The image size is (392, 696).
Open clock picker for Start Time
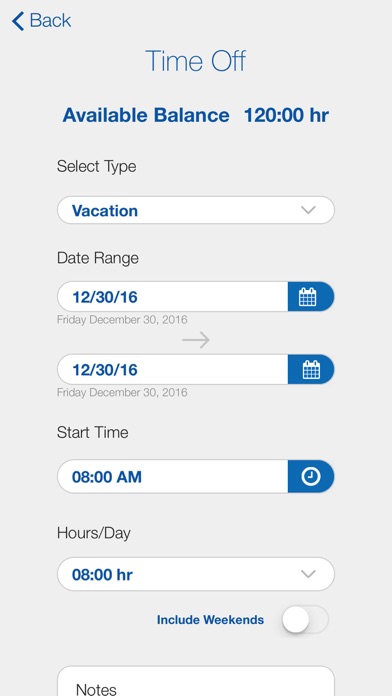click(311, 477)
